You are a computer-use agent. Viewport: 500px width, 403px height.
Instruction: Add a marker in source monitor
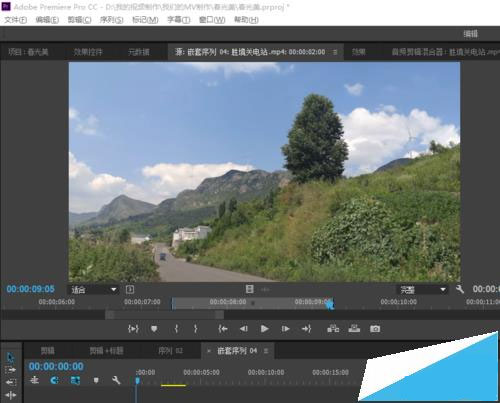pyautogui.click(x=154, y=329)
